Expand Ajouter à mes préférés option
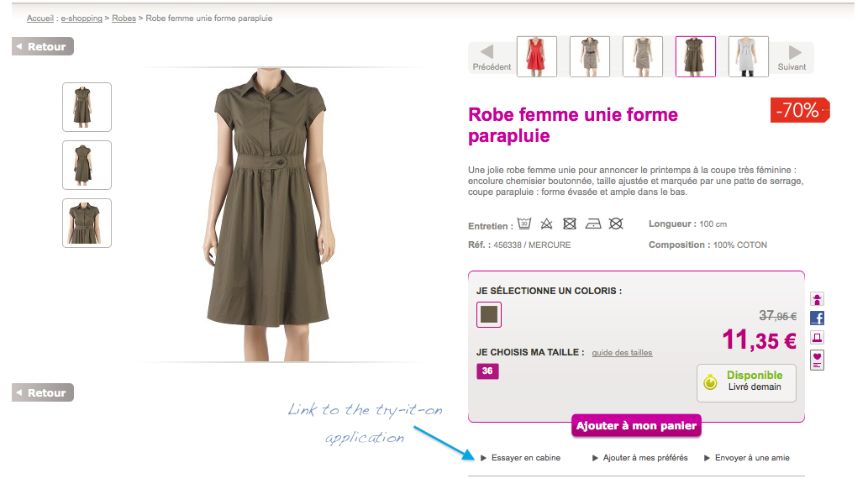The image size is (868, 484). 639,458
